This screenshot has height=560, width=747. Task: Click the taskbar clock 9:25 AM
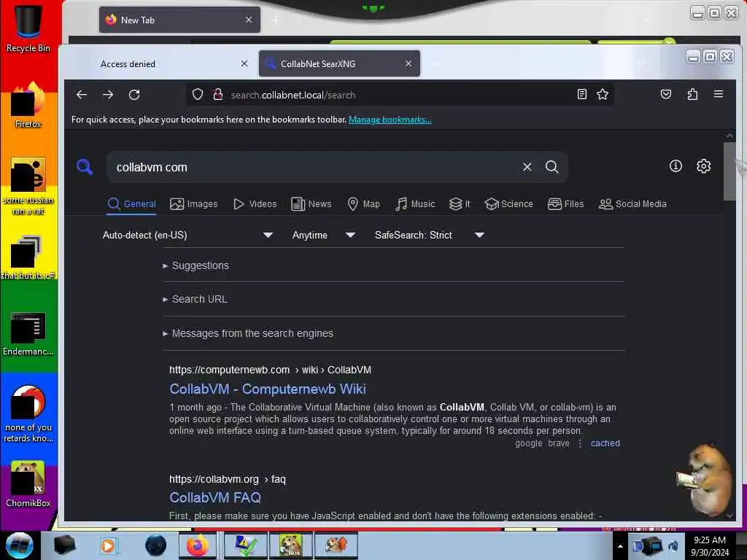point(709,546)
